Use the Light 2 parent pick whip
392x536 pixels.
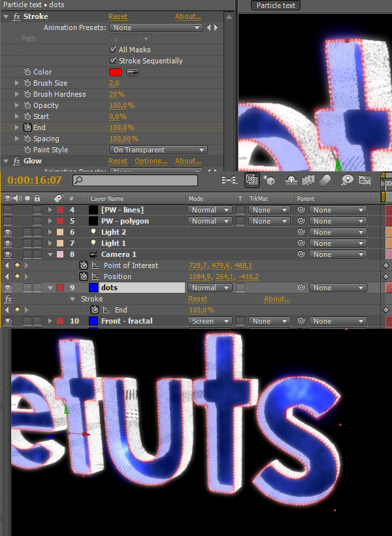coord(301,232)
